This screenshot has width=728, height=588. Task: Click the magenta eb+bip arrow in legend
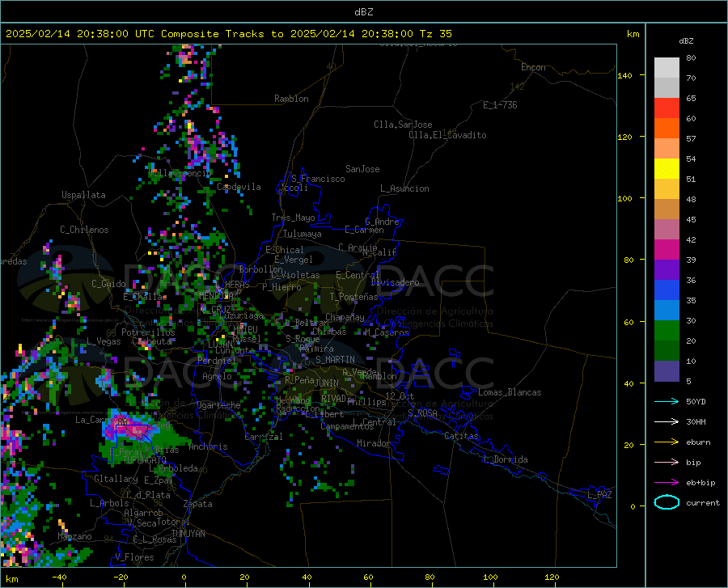coord(667,483)
